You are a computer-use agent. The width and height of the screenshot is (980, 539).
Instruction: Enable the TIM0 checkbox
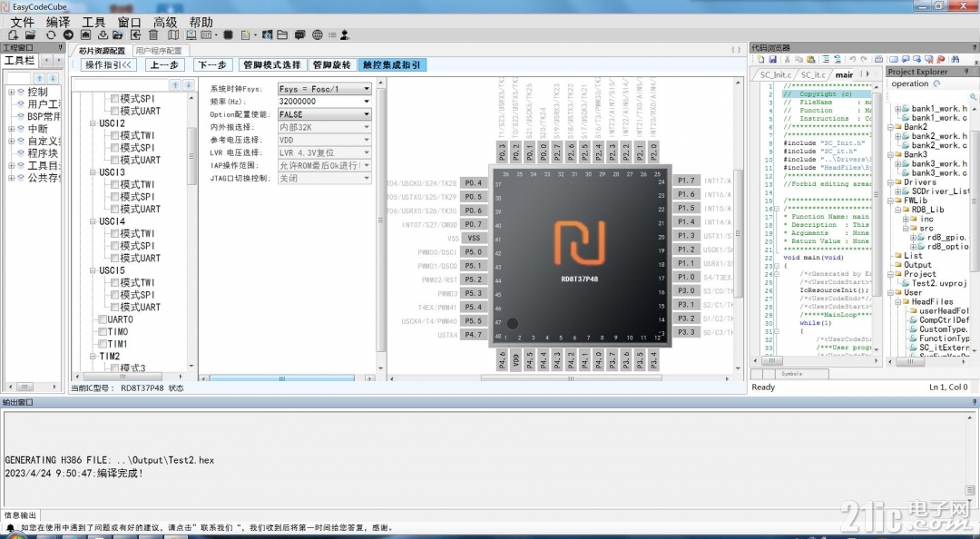[x=103, y=332]
